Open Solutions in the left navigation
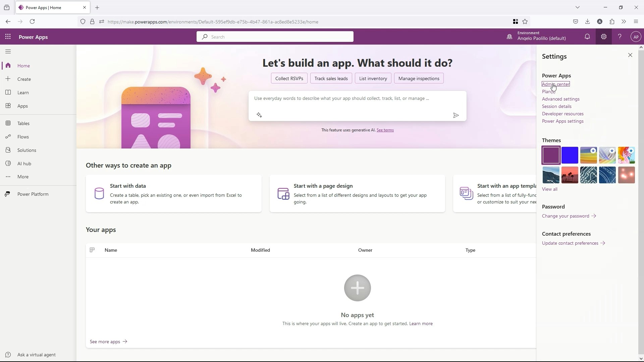This screenshot has width=644, height=362. point(26,150)
